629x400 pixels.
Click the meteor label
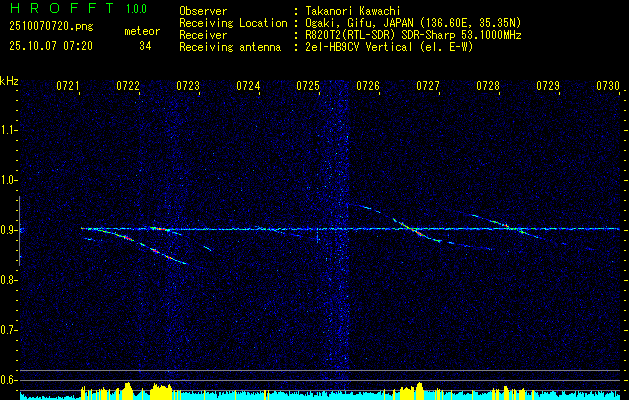pyautogui.click(x=142, y=31)
